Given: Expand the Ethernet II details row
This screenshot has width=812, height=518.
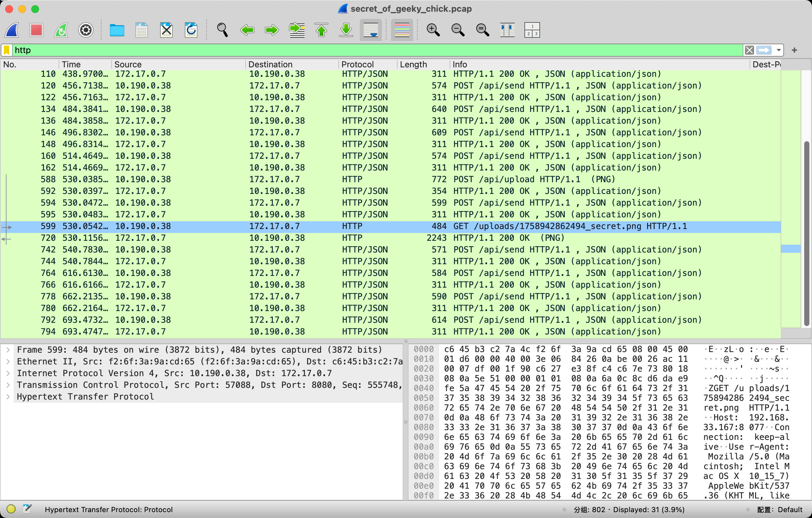Looking at the screenshot, I should coord(8,361).
